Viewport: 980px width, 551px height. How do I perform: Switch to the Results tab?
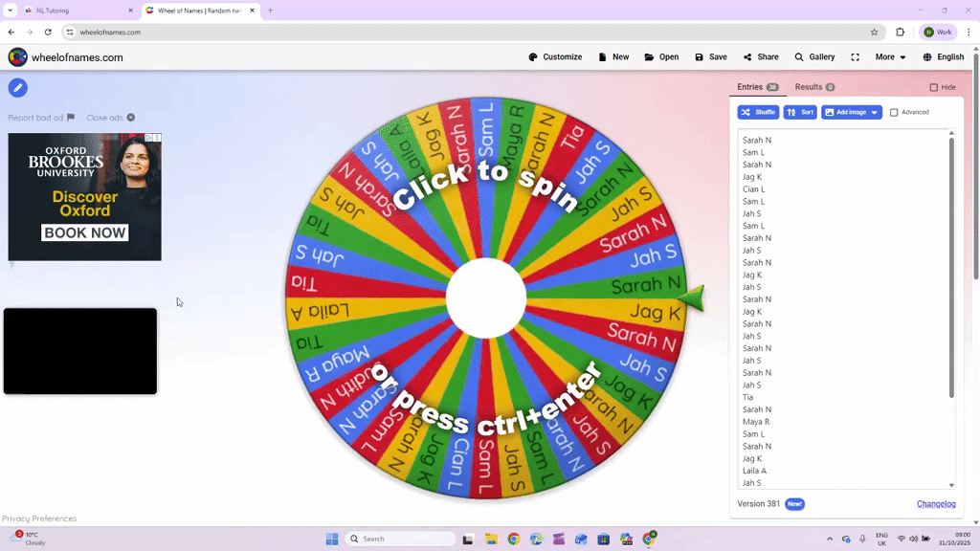811,86
